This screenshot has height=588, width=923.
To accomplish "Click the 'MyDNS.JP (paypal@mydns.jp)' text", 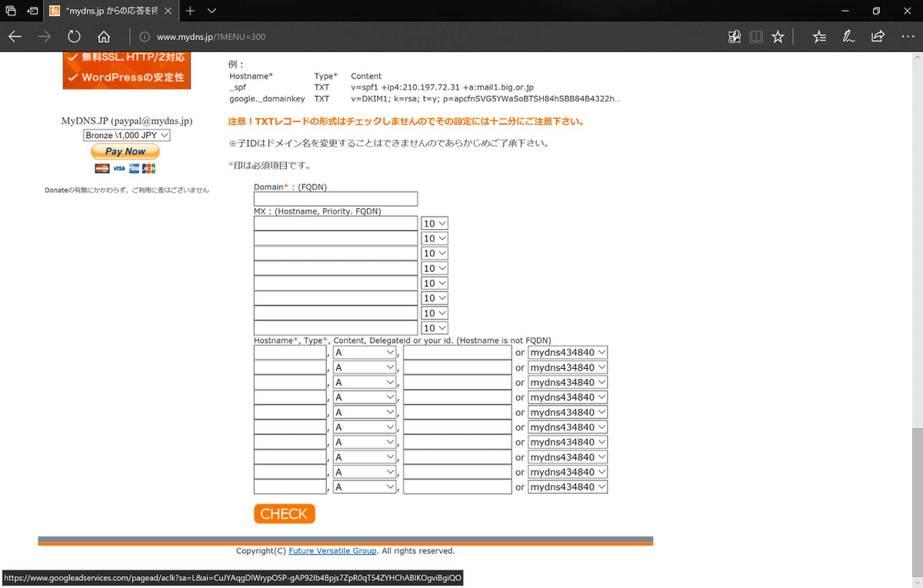I will (127, 121).
